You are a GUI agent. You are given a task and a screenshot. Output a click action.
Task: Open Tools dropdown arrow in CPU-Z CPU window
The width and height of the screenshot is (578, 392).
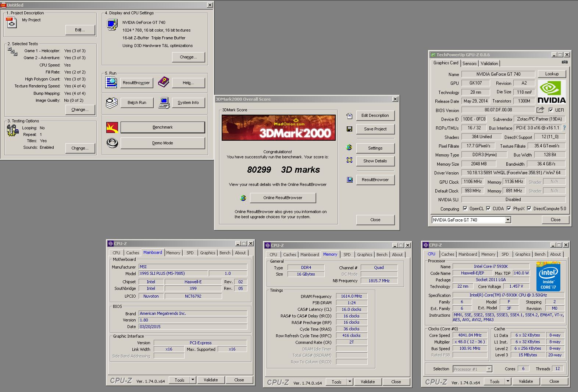[508, 381]
